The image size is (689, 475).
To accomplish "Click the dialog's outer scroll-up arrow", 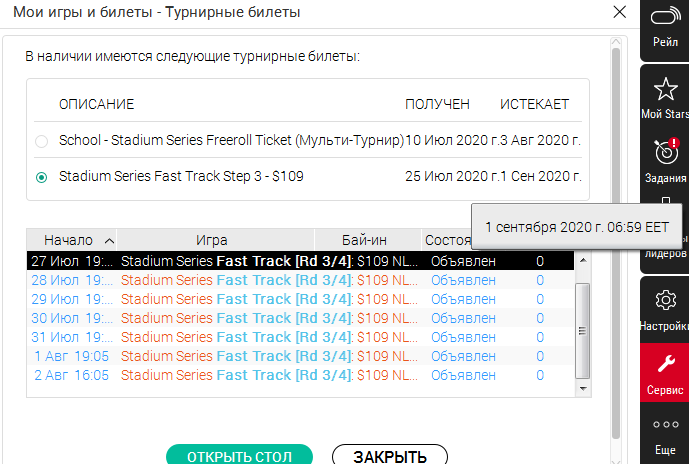I will click(616, 42).
